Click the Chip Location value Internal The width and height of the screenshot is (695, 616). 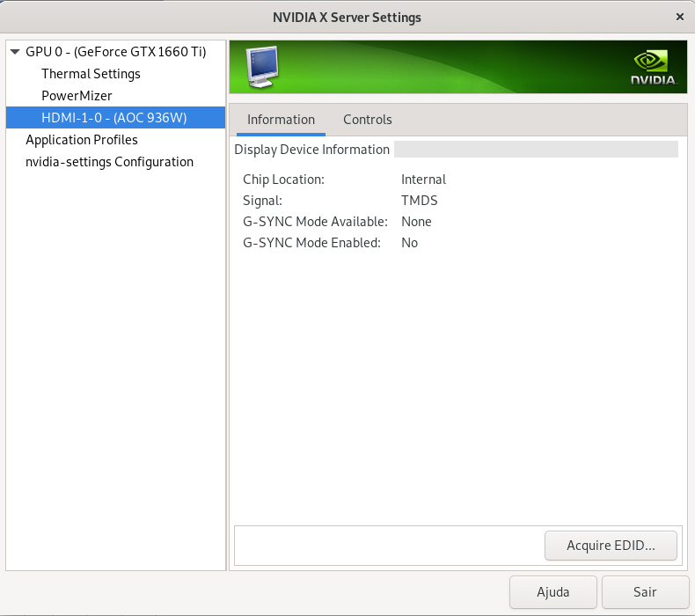(x=423, y=180)
